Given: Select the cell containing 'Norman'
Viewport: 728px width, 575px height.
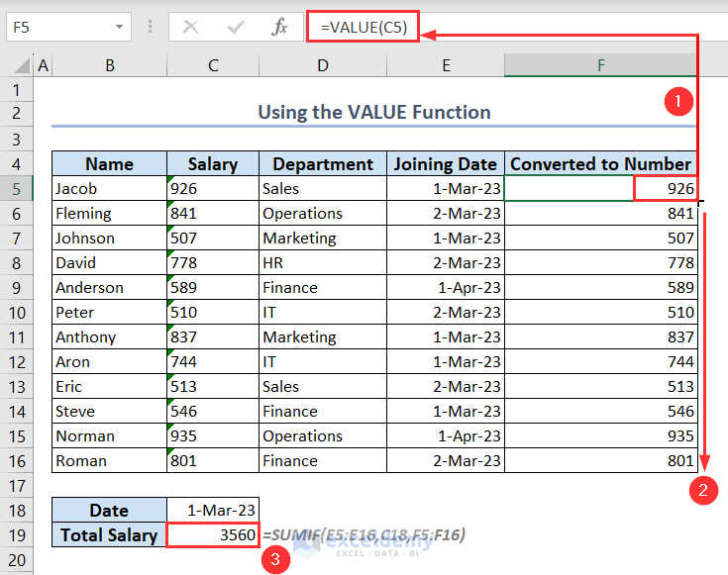Looking at the screenshot, I should 110,435.
